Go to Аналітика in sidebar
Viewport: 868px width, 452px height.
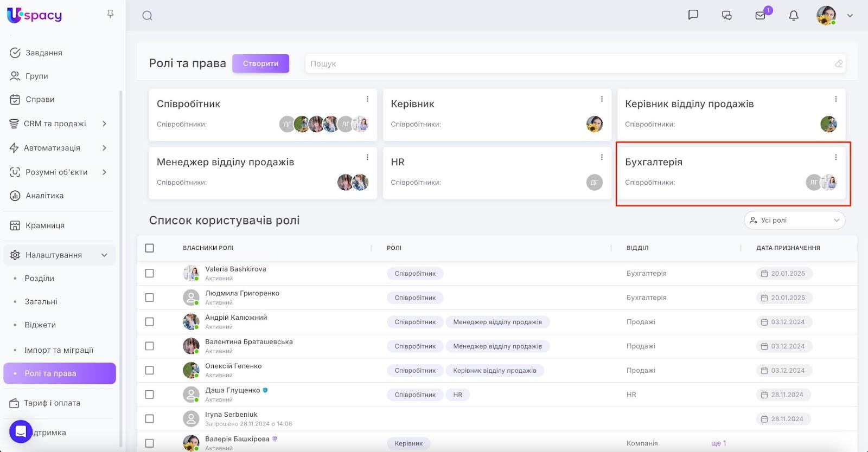point(44,196)
